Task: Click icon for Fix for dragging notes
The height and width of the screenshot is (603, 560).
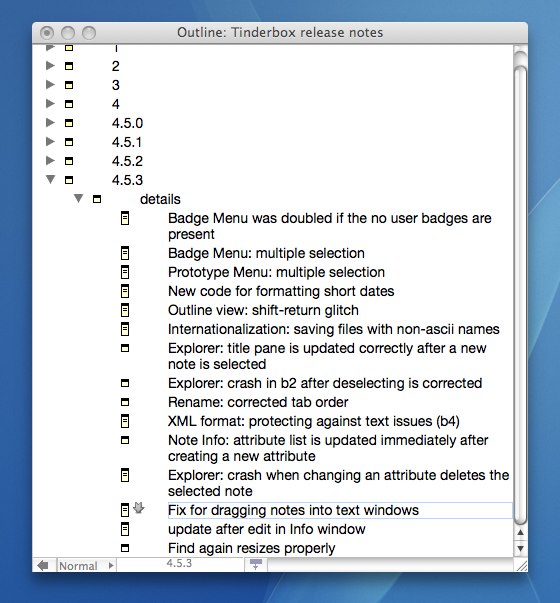Action: coord(125,510)
